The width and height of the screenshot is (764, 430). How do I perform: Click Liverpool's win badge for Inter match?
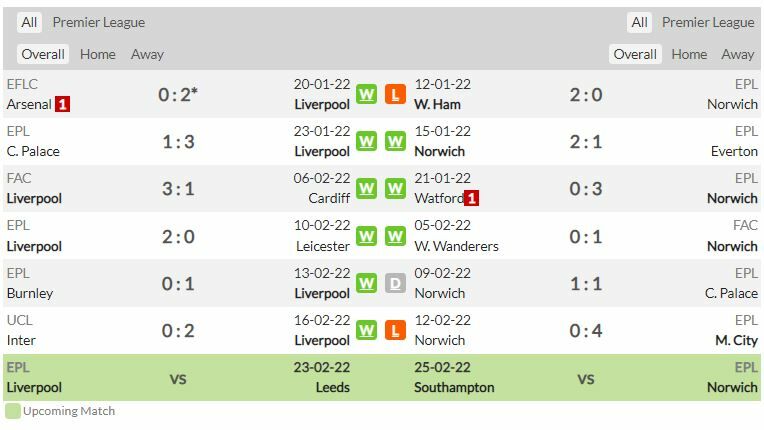(x=367, y=330)
